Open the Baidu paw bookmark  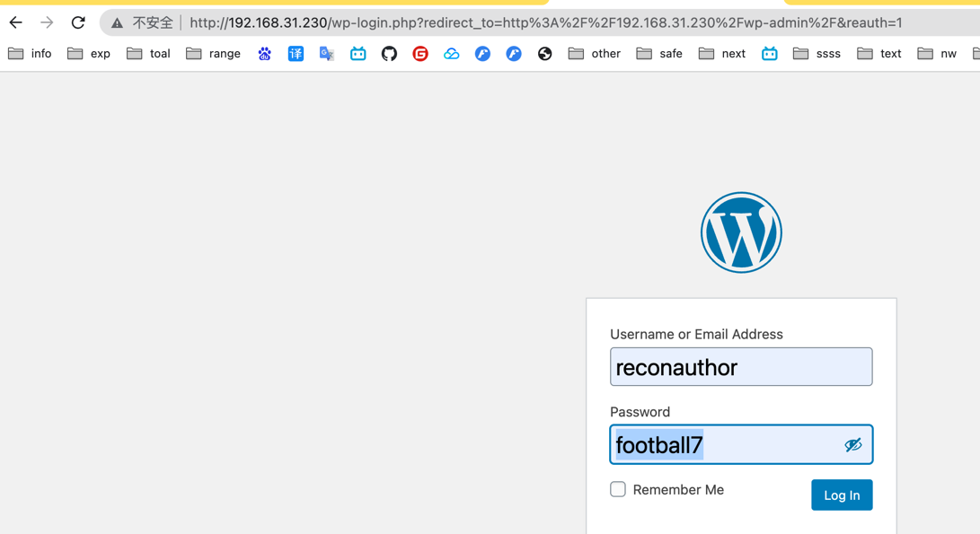pyautogui.click(x=264, y=54)
